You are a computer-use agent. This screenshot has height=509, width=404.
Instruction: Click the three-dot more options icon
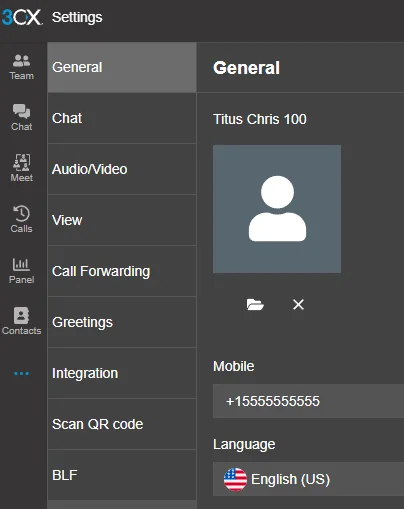point(22,373)
